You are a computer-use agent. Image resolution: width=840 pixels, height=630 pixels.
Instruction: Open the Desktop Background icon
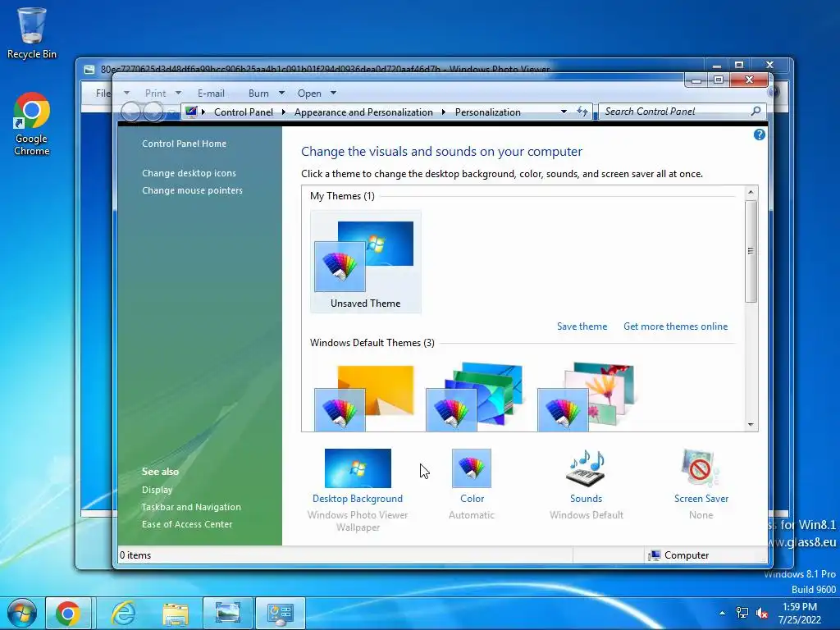(x=358, y=468)
